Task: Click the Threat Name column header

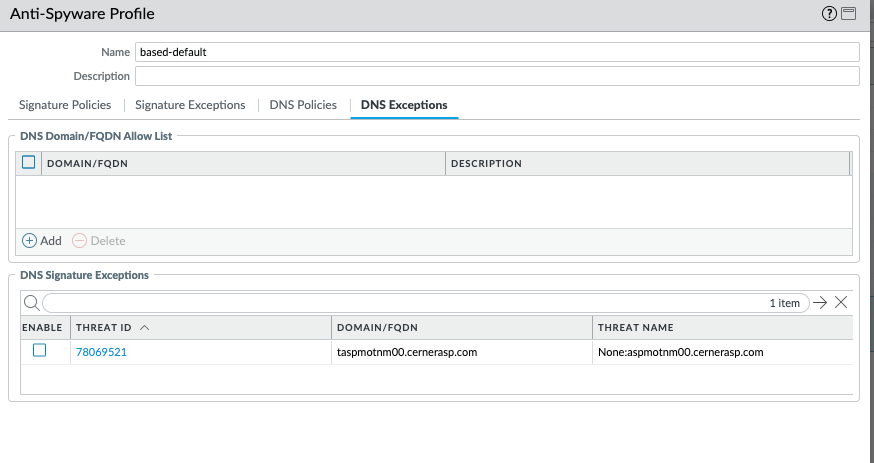Action: click(x=636, y=327)
